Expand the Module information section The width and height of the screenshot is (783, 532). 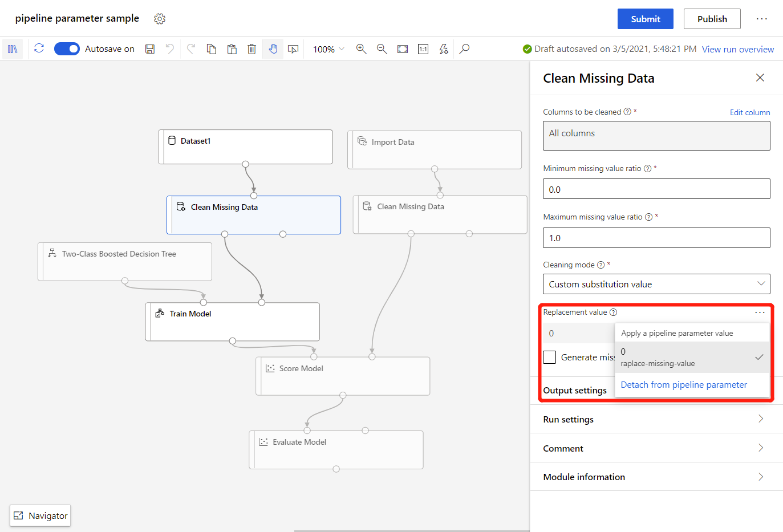click(x=656, y=477)
